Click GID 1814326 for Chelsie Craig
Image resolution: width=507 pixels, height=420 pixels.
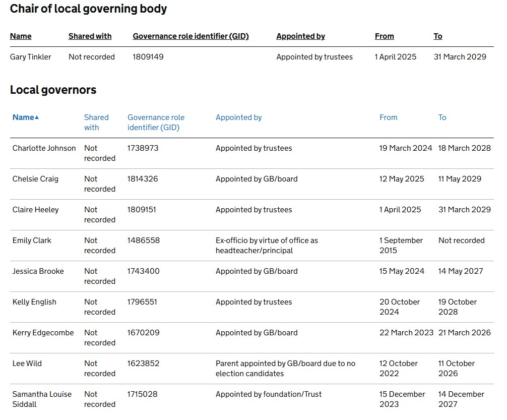pyautogui.click(x=143, y=179)
